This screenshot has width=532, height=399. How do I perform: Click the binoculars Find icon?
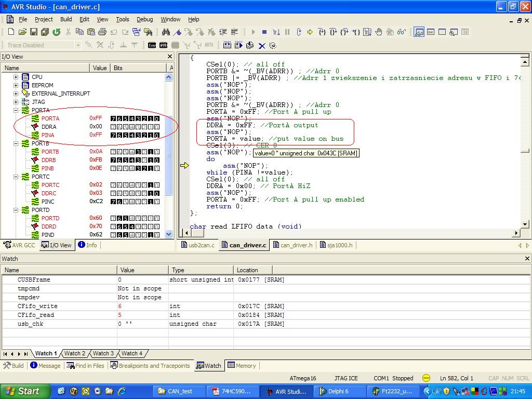coord(166,32)
